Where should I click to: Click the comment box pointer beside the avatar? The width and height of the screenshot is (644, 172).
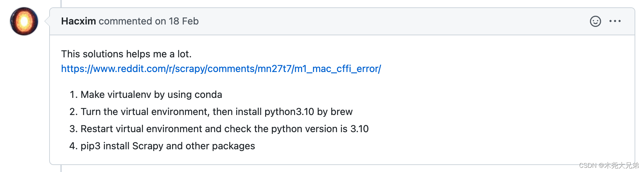tap(47, 21)
